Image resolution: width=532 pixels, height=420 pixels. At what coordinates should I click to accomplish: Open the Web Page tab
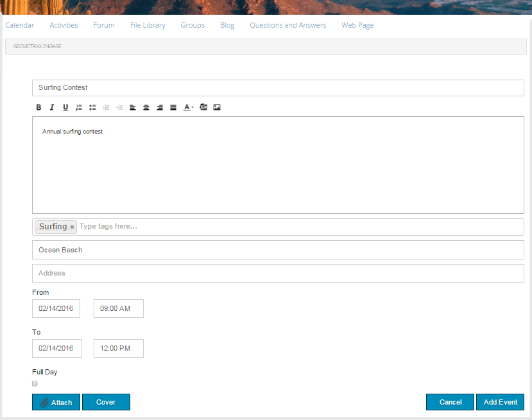tap(357, 25)
